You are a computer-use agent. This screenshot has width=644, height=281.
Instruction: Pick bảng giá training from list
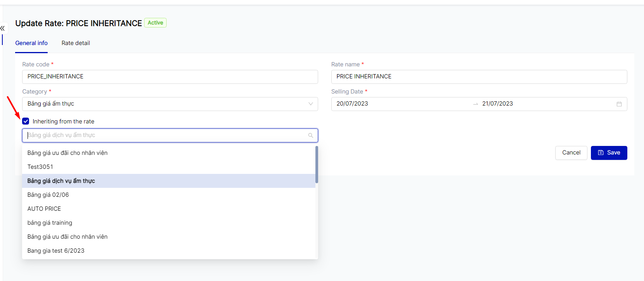coord(50,223)
